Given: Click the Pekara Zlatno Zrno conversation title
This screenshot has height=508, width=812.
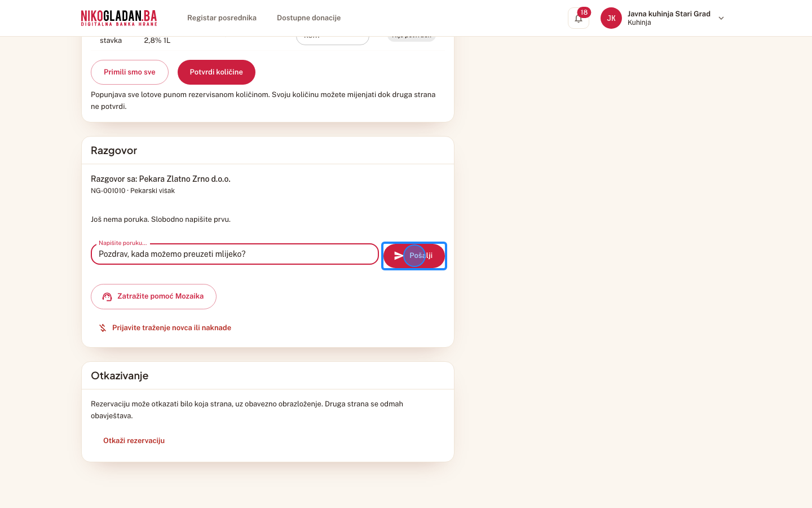Looking at the screenshot, I should point(161,179).
